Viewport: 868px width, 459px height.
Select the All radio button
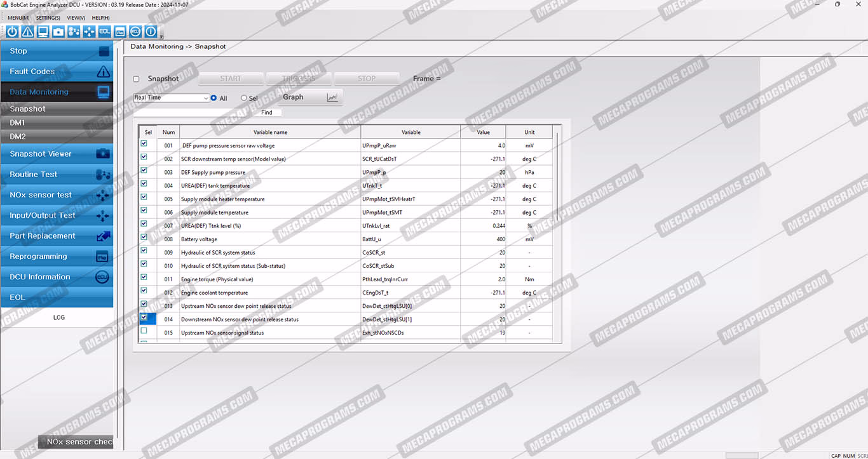[214, 98]
